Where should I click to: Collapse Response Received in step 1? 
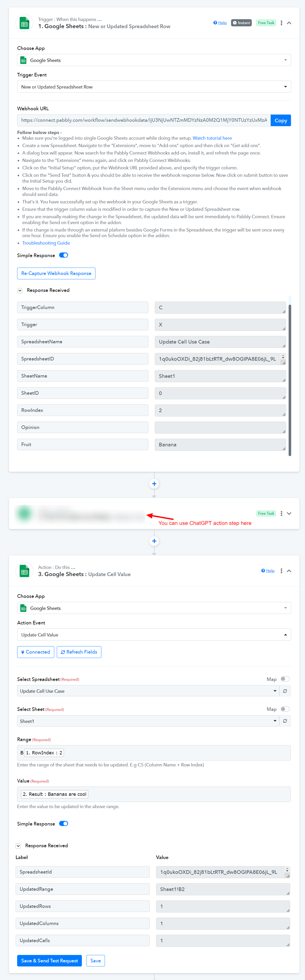coord(20,290)
